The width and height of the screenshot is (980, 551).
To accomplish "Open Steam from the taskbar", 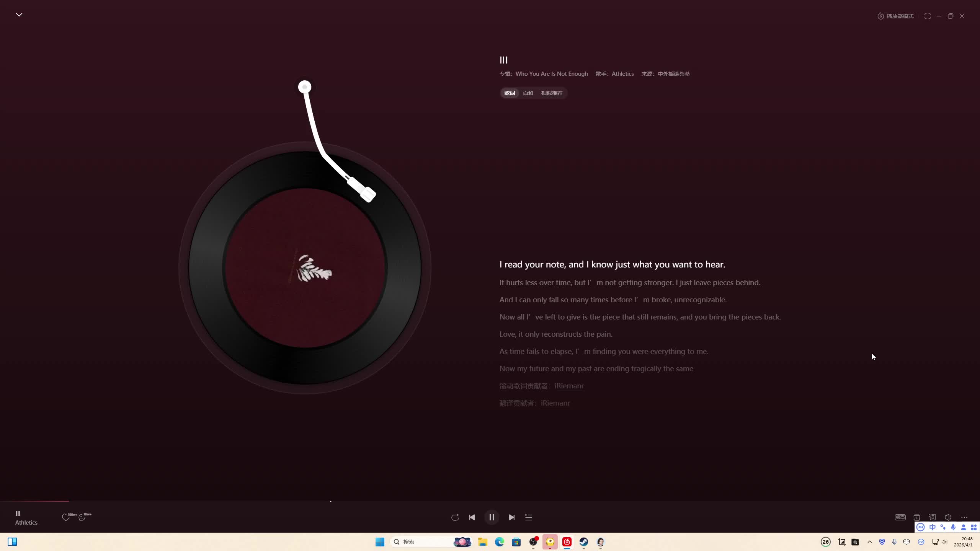I will pos(583,542).
